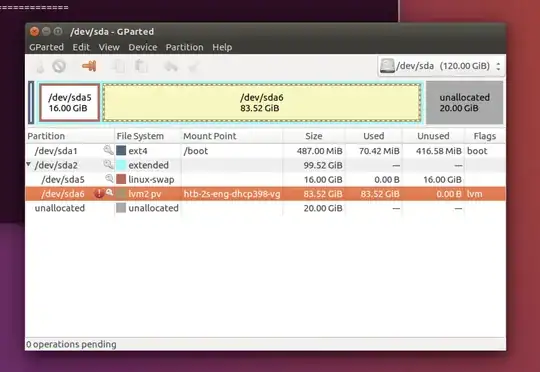Click the key icon in the /dev/sda6 row

pyautogui.click(x=110, y=193)
